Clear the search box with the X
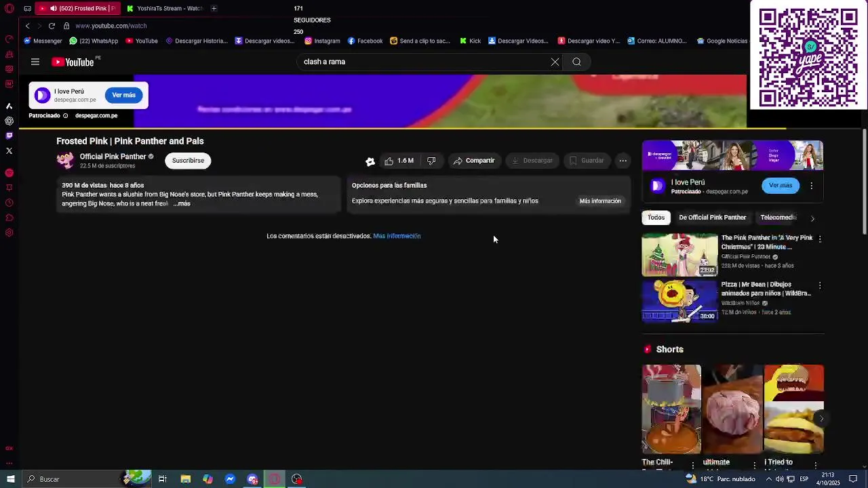Screen dimensions: 868x488 tap(555, 62)
